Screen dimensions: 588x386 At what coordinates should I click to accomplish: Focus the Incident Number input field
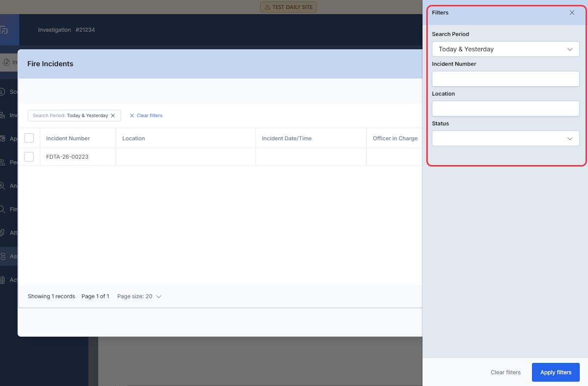pos(506,79)
